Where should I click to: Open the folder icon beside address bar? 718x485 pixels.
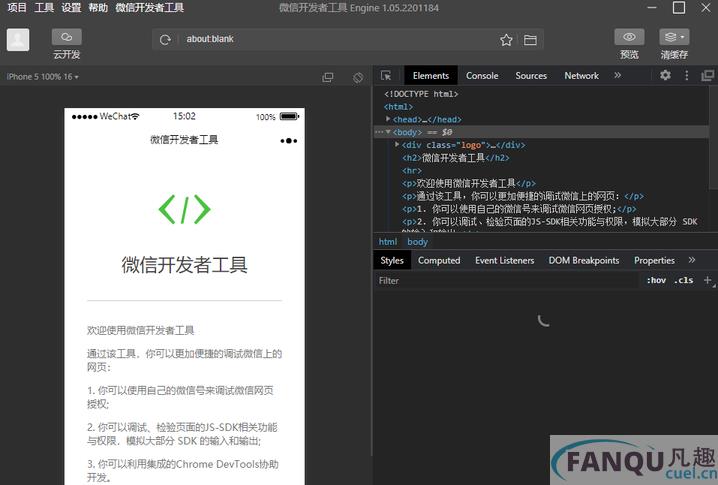click(x=530, y=40)
